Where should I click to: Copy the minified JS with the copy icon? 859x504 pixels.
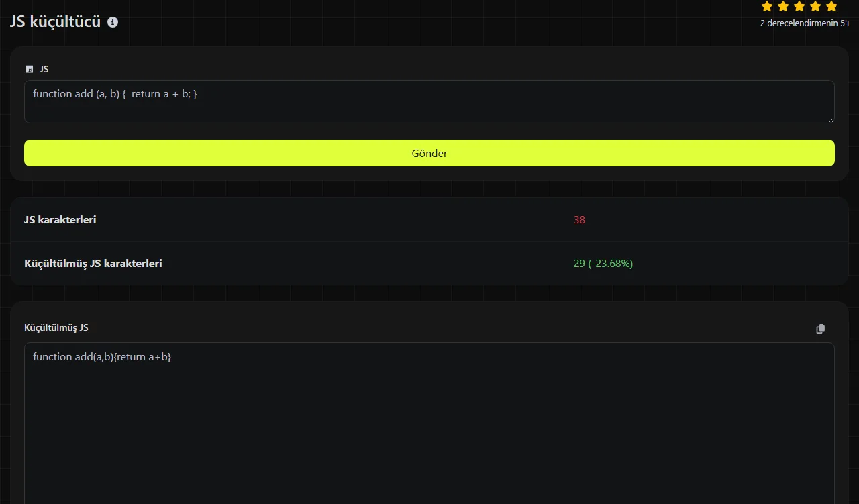coord(820,329)
